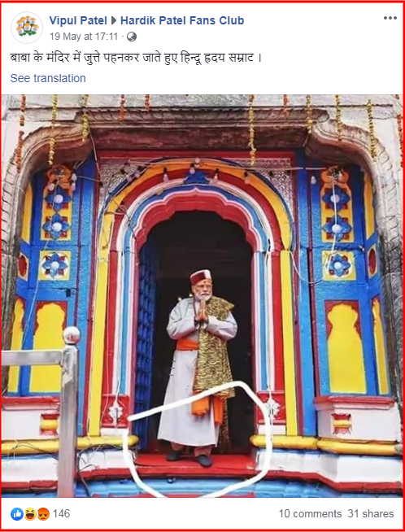This screenshot has height=532, width=405.
Task: Click the man's folded hands in the photo
Action: pyautogui.click(x=202, y=312)
